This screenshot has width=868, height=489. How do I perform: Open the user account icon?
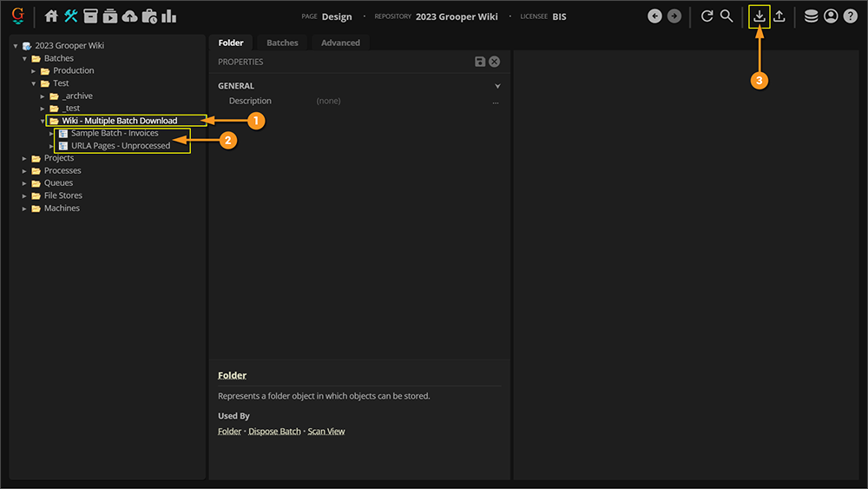831,16
